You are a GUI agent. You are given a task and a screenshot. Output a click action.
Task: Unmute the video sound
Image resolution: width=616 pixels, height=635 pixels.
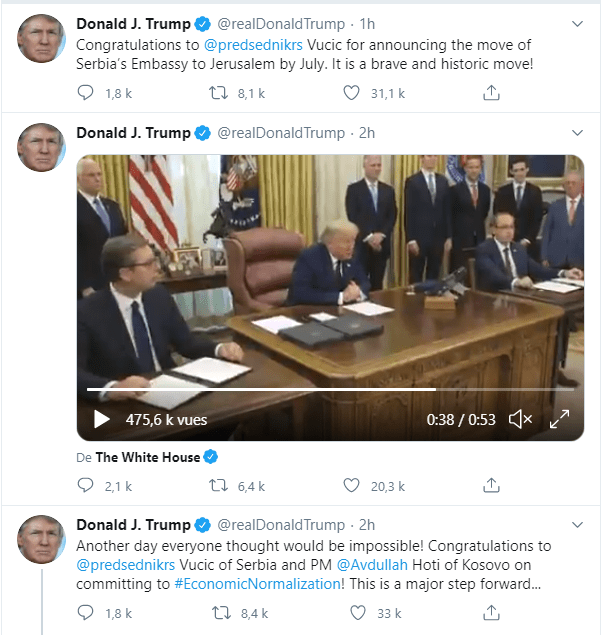(x=520, y=420)
